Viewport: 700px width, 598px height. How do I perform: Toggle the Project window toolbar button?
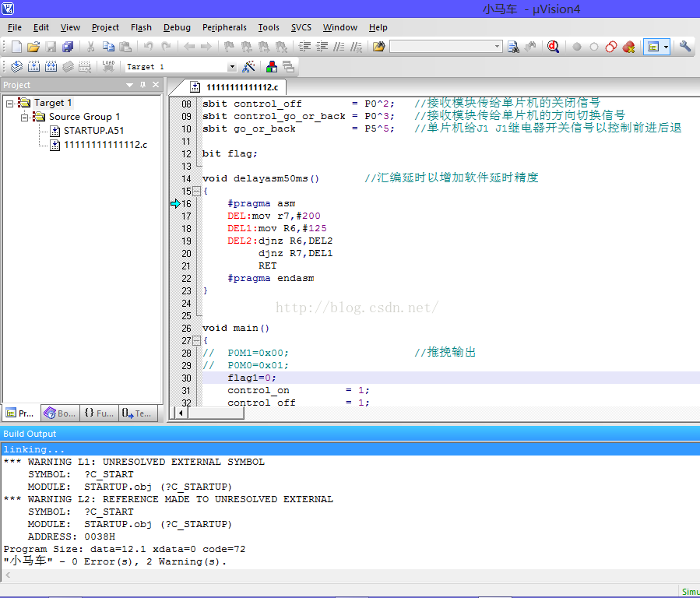[x=653, y=47]
